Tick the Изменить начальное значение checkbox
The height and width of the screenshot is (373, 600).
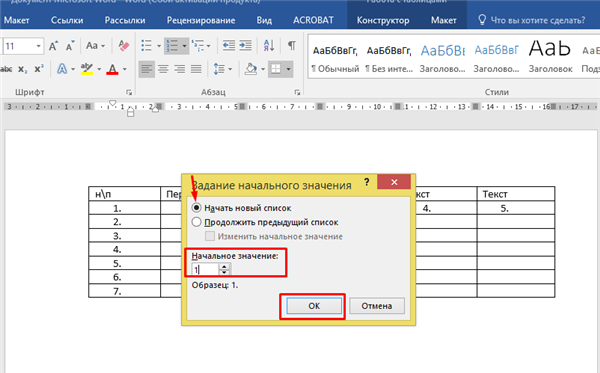point(210,236)
